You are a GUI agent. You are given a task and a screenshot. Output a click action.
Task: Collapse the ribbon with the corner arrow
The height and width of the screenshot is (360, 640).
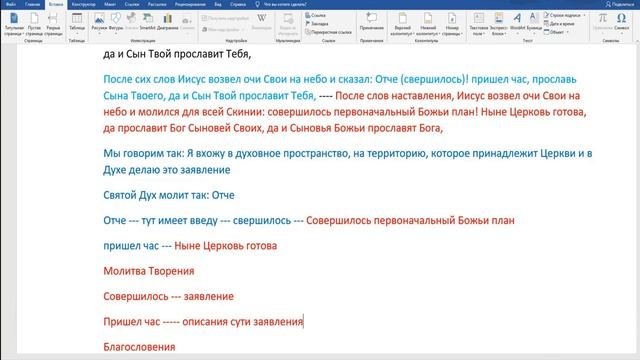pos(636,41)
